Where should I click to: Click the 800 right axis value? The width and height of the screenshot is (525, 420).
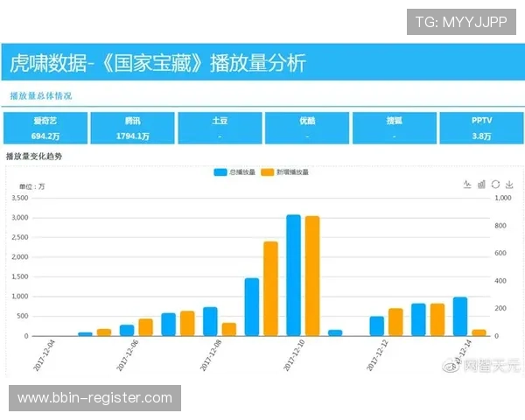point(500,226)
